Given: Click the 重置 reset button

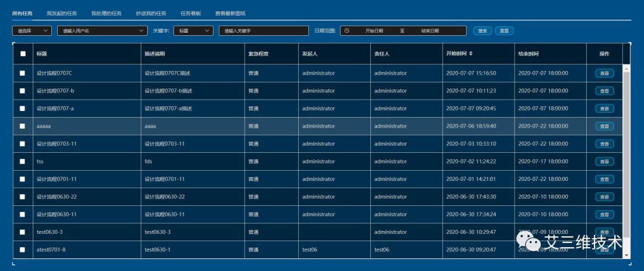Looking at the screenshot, I should [x=504, y=31].
